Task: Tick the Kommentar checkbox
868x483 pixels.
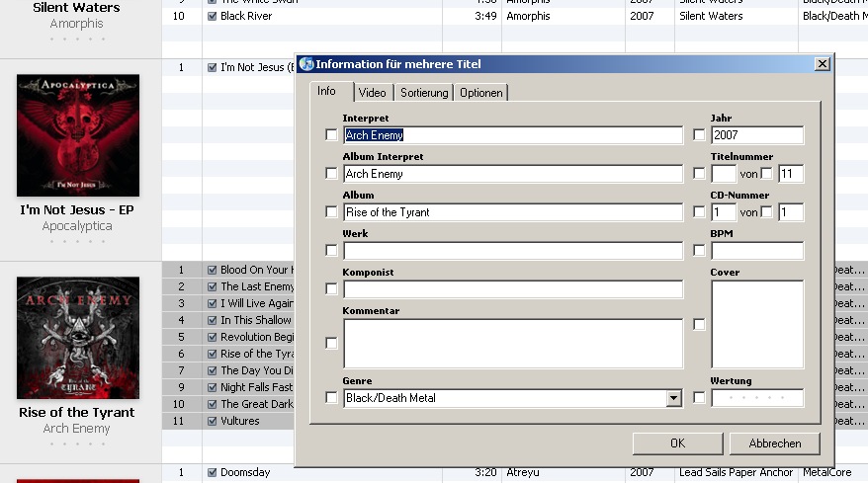Action: point(331,344)
